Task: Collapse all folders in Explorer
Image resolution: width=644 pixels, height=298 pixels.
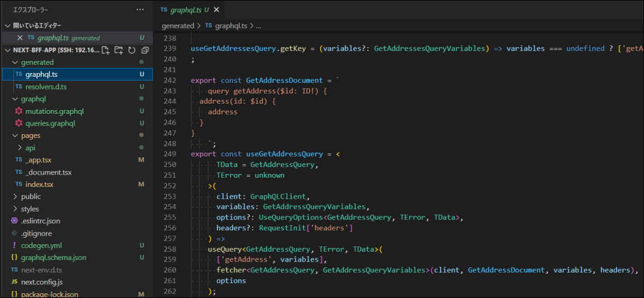Action: pyautogui.click(x=145, y=50)
